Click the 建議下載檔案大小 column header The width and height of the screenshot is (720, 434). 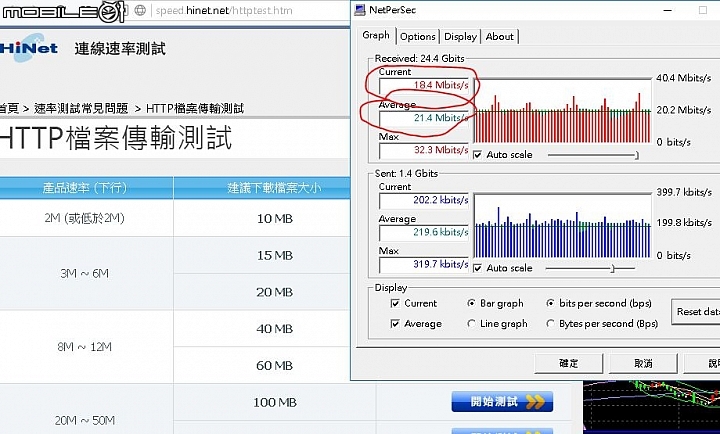point(274,188)
